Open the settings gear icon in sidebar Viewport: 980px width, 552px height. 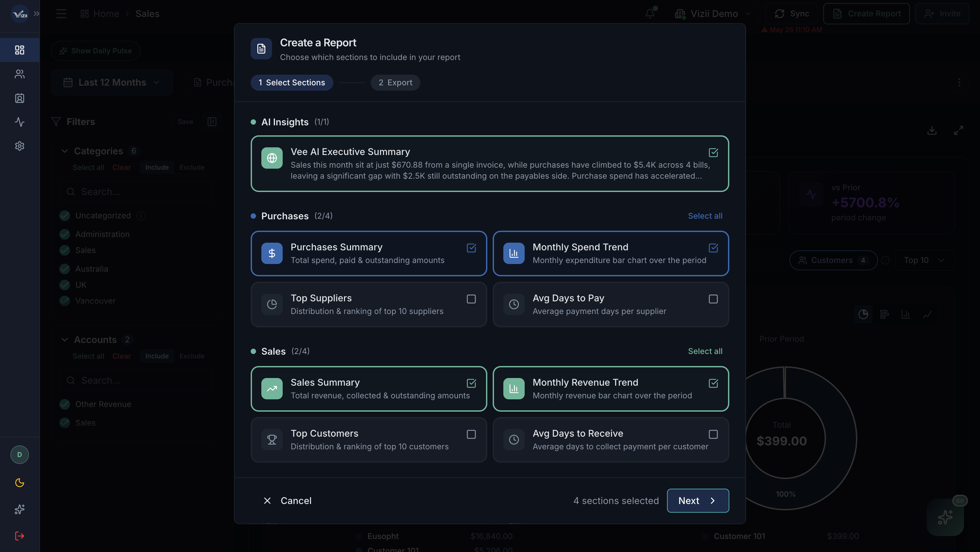click(x=19, y=146)
